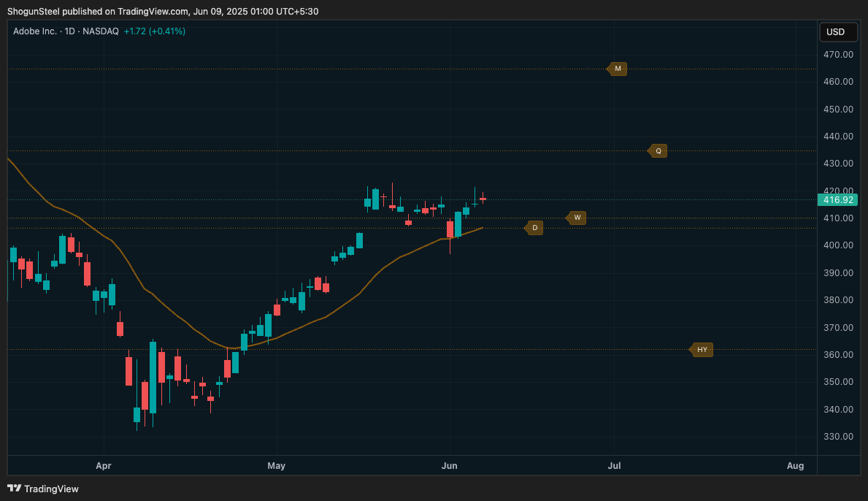Click the 450.00 price axis label
Screen dimensions: 868x501
click(x=838, y=109)
